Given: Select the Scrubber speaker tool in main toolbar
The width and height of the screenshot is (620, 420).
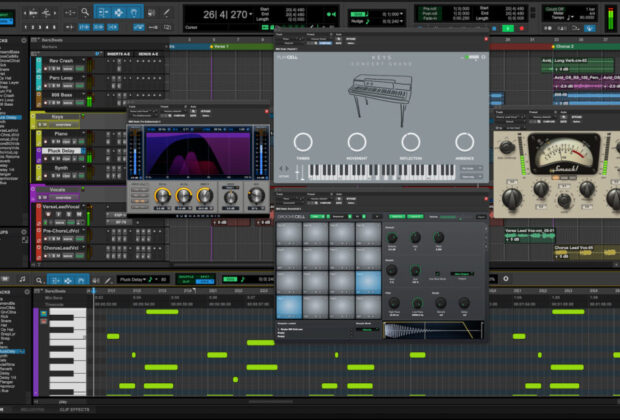Looking at the screenshot, I should coord(151,13).
